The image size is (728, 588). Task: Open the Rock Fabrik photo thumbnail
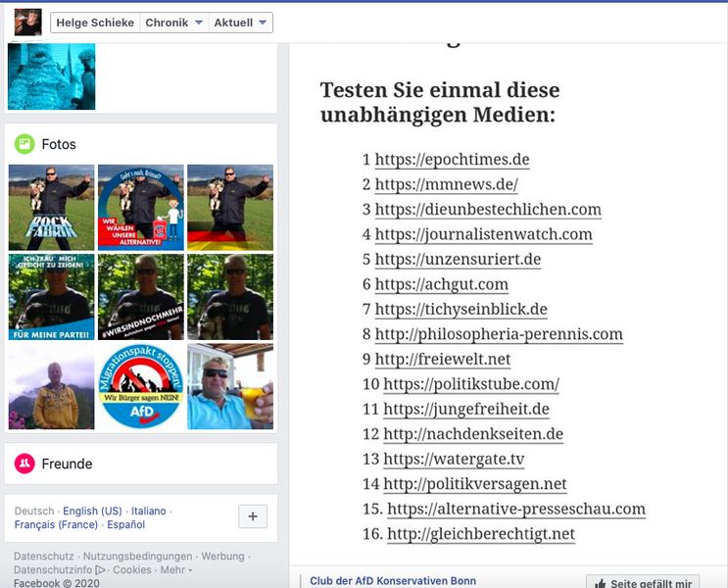(51, 208)
